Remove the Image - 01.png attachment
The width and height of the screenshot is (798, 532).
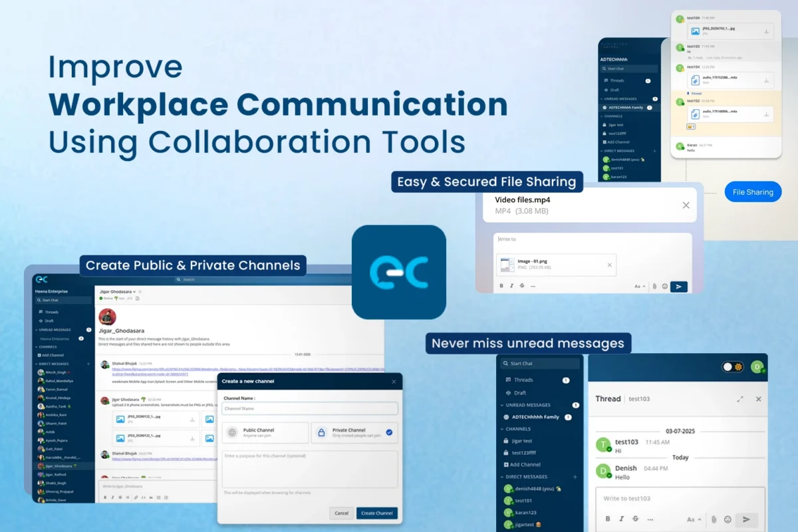(x=609, y=265)
